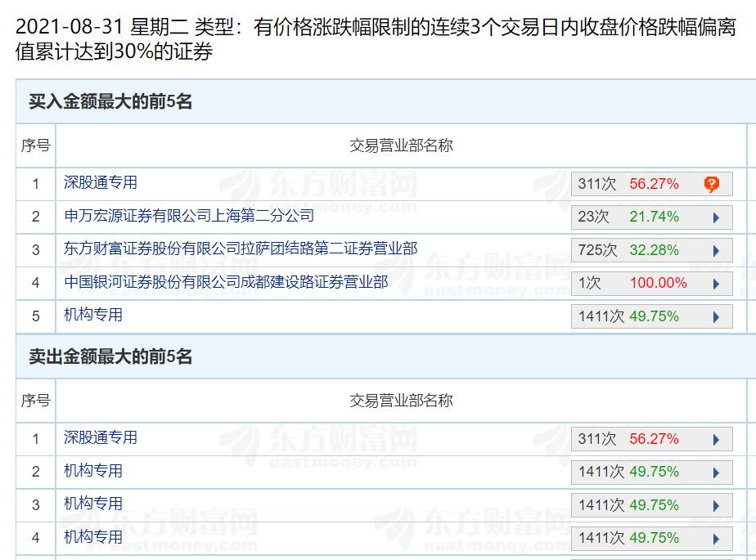
Task: Open 机构专用 link in sell row 4
Action: pos(93,537)
